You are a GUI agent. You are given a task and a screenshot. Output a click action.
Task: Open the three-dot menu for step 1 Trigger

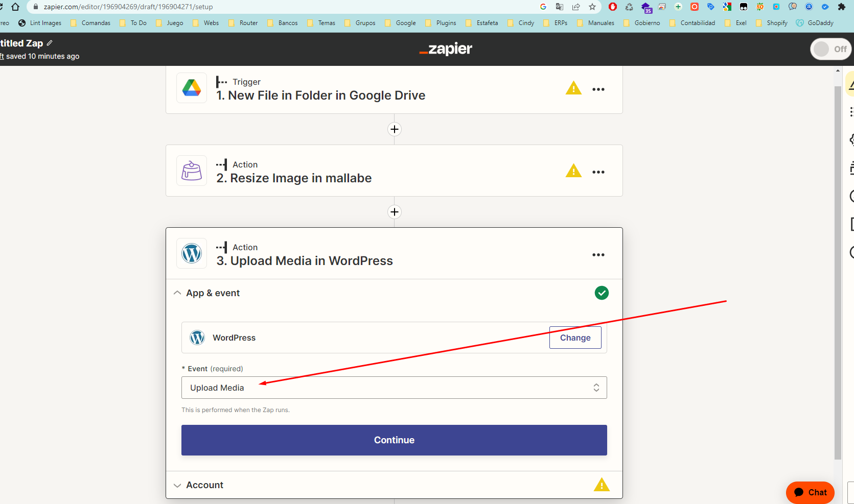598,89
